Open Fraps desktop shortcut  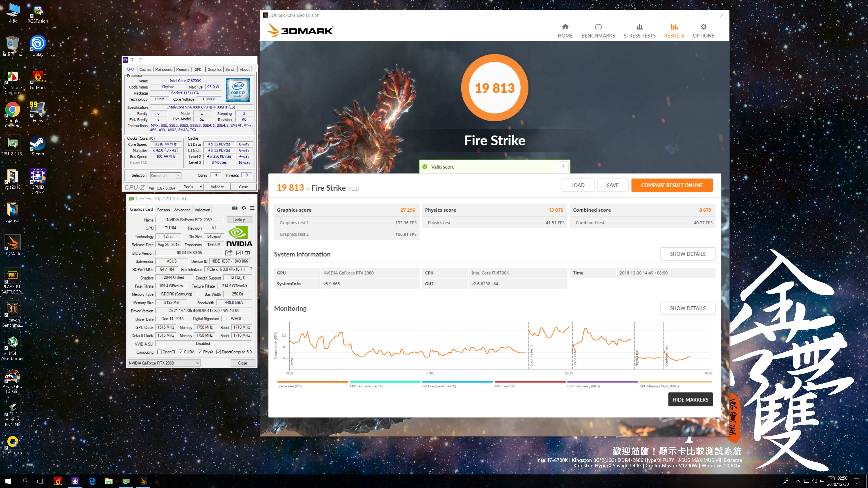coord(38,112)
